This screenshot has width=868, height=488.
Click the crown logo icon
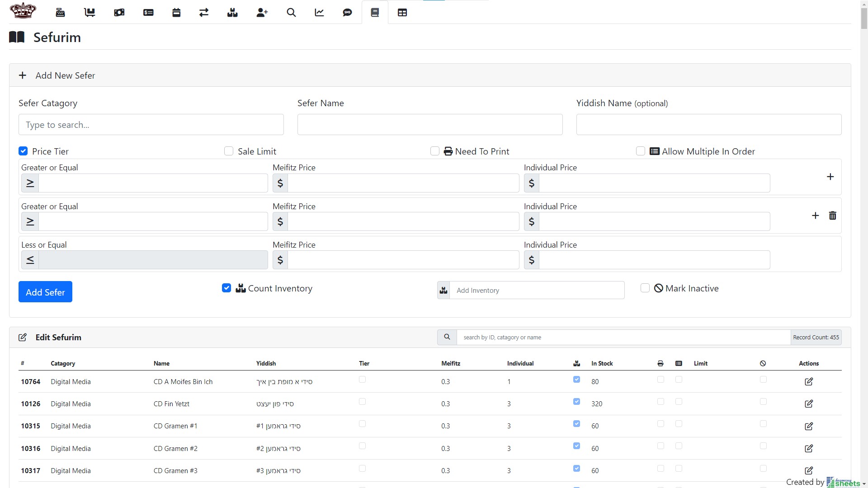click(23, 11)
